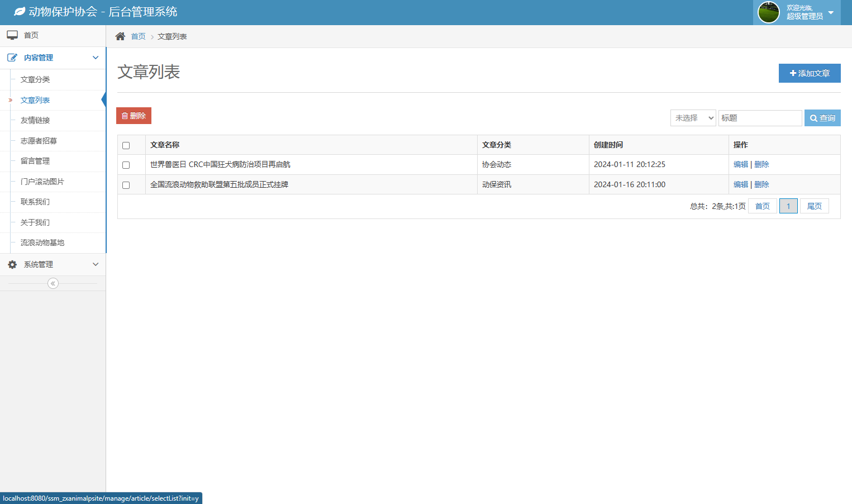The height and width of the screenshot is (504, 852).
Task: Click 编辑 link for 世界兽医日 article
Action: tap(740, 164)
